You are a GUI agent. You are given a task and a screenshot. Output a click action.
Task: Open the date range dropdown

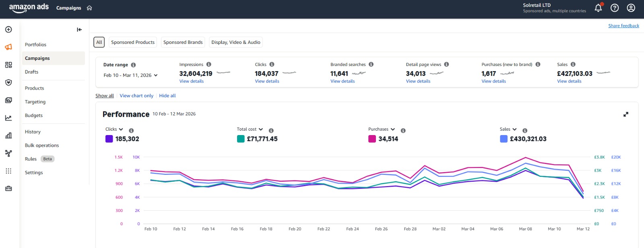point(130,75)
